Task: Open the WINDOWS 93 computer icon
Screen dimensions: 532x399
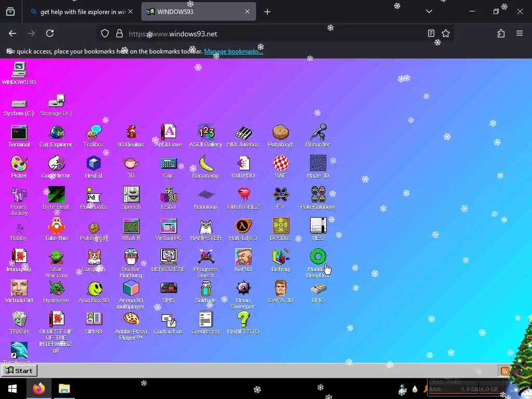Action: [x=19, y=73]
